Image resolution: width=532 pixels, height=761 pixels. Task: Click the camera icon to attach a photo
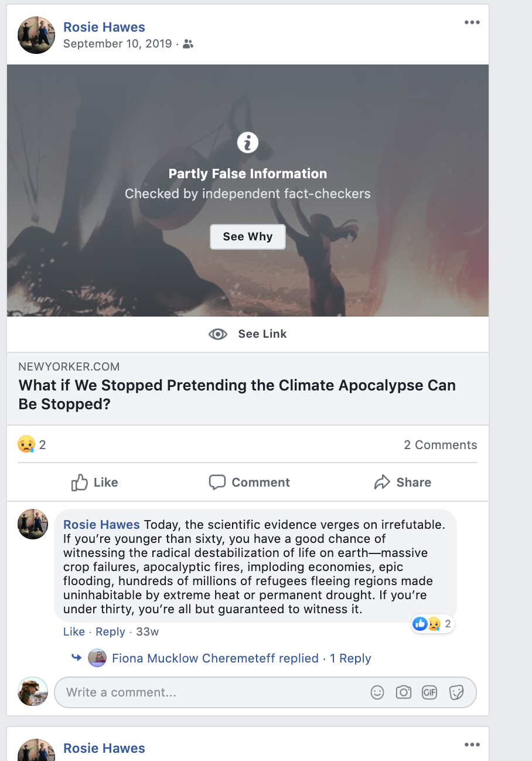404,692
